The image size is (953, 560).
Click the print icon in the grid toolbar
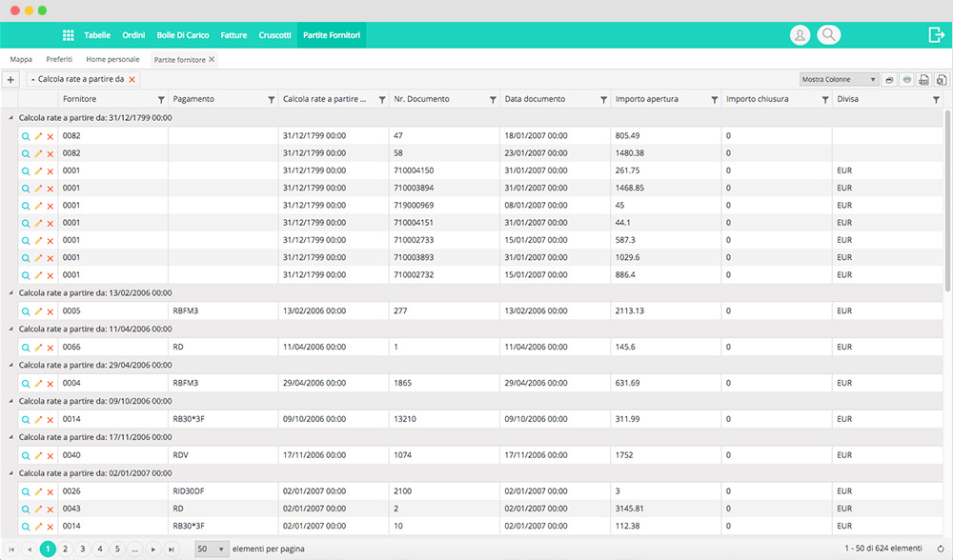(907, 80)
